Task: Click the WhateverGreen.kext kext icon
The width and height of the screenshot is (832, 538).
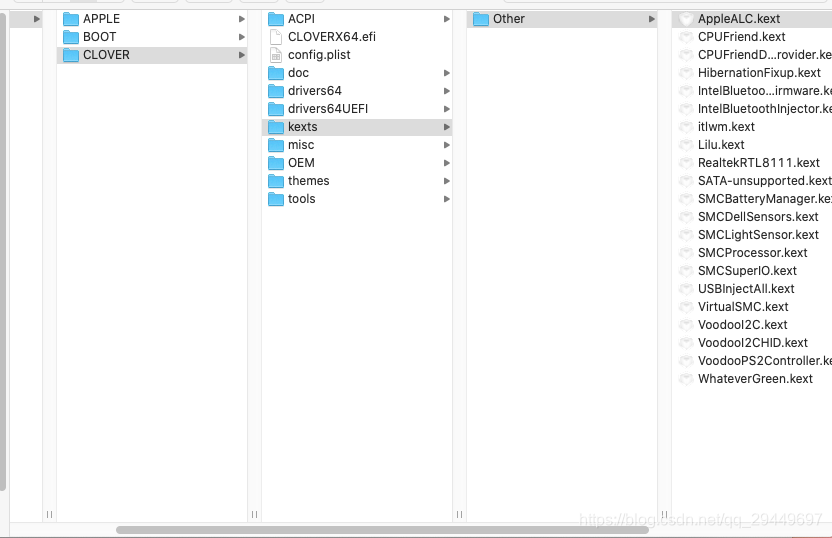Action: 686,379
